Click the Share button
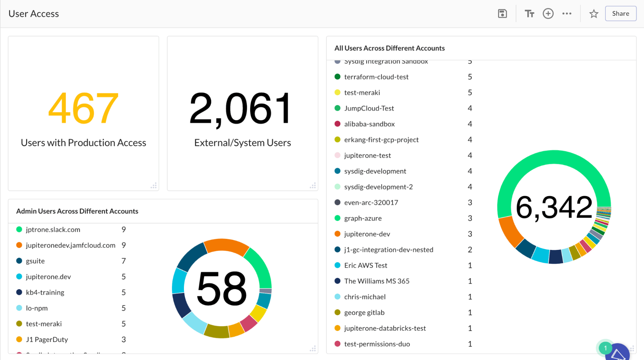 pos(620,14)
